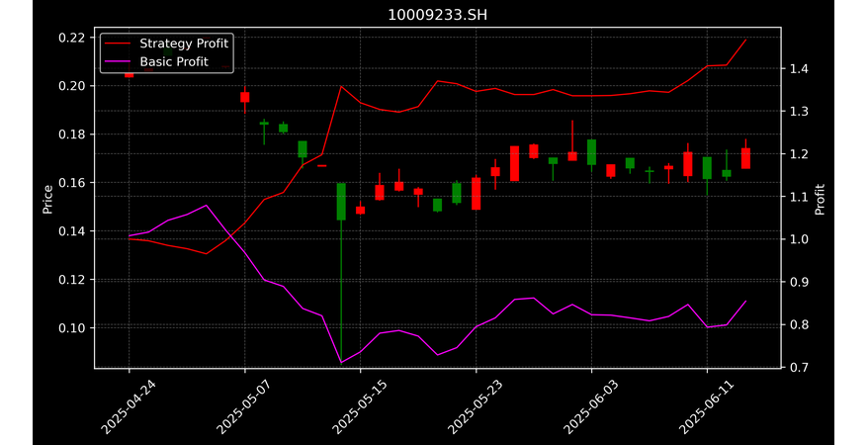Click the chart title 10009233.SH
Image resolution: width=868 pixels, height=445 pixels.
coord(437,15)
